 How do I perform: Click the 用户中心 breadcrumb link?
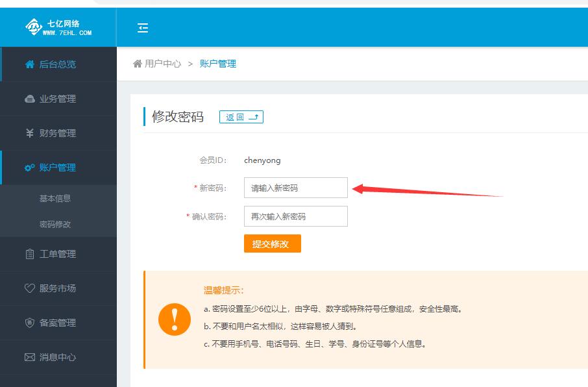[x=163, y=64]
